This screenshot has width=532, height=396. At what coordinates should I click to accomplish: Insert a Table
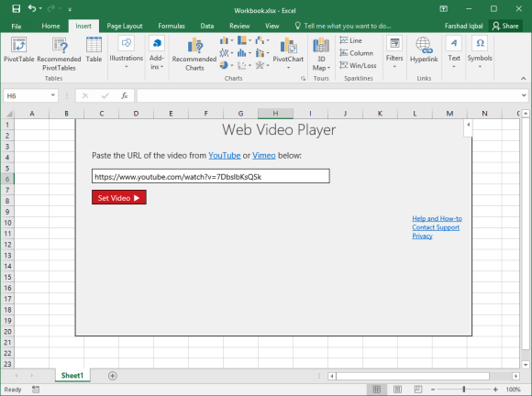(x=94, y=49)
